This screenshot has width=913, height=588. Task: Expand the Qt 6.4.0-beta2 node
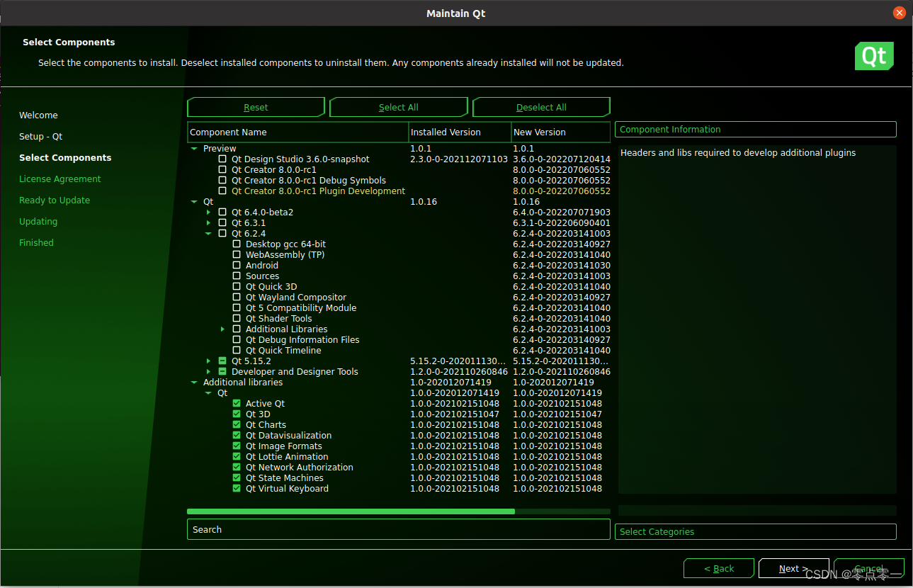click(x=208, y=213)
